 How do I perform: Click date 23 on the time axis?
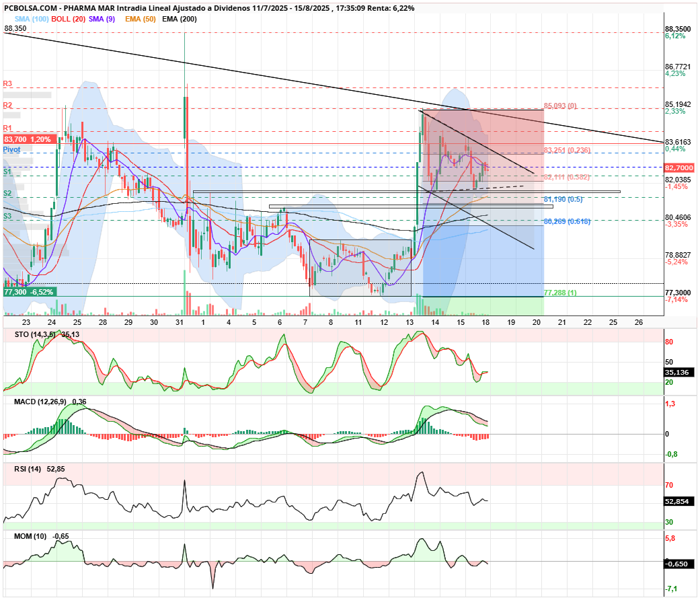(x=26, y=322)
